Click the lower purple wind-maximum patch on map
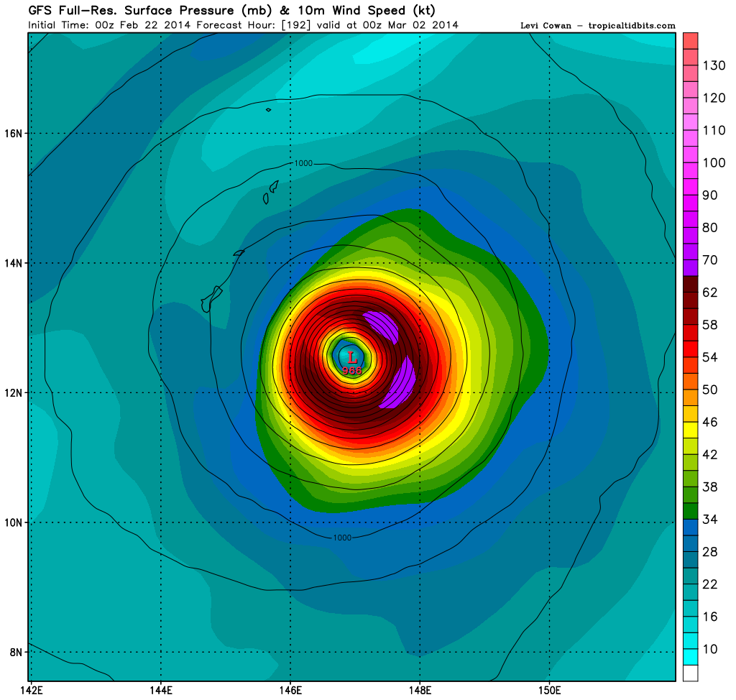Screen dimensions: 736x700 pyautogui.click(x=399, y=382)
